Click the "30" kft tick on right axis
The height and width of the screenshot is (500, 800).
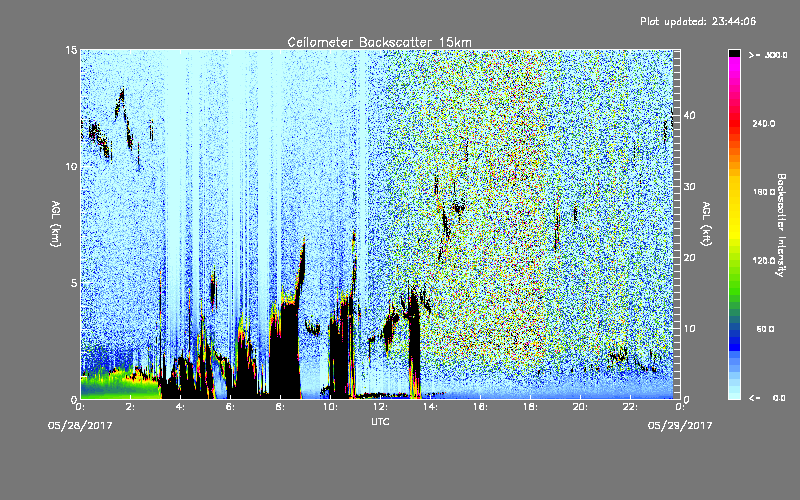tap(689, 187)
